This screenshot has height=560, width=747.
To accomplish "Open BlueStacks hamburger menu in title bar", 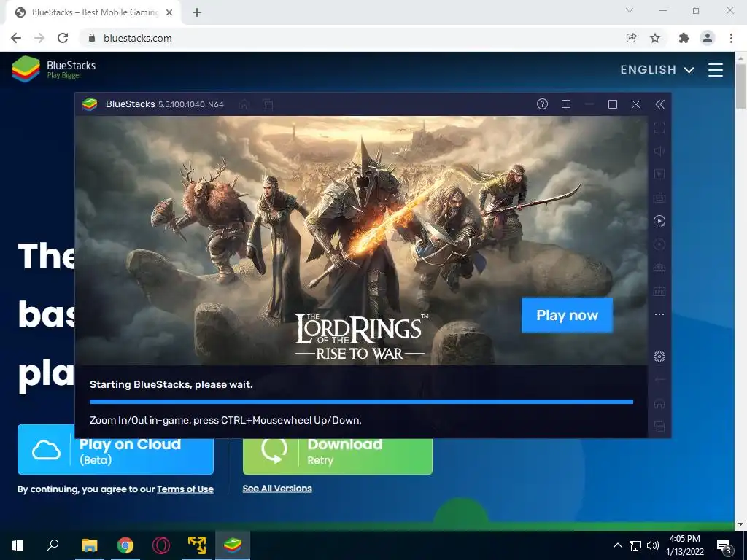I will [x=565, y=104].
